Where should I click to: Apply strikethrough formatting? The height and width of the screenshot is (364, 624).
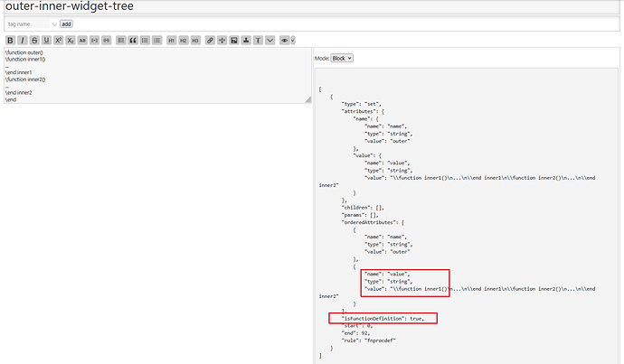[x=34, y=41]
